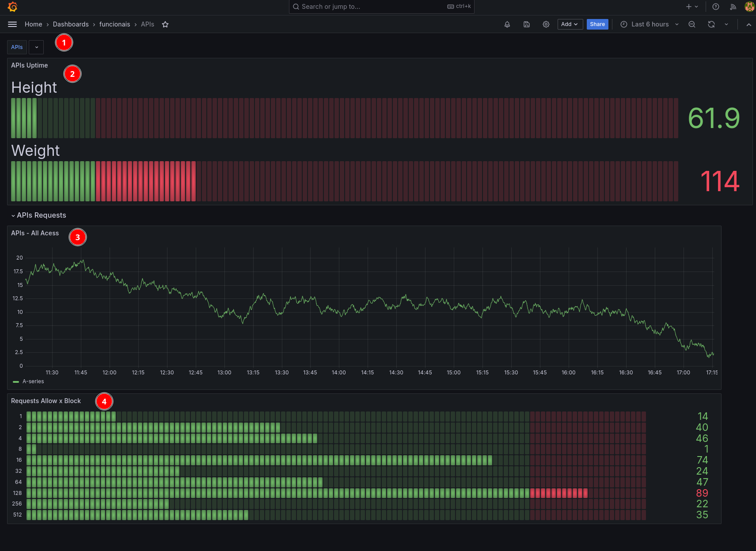756x551 pixels.
Task: Click value 74 in Allow x Block panel
Action: click(x=702, y=460)
